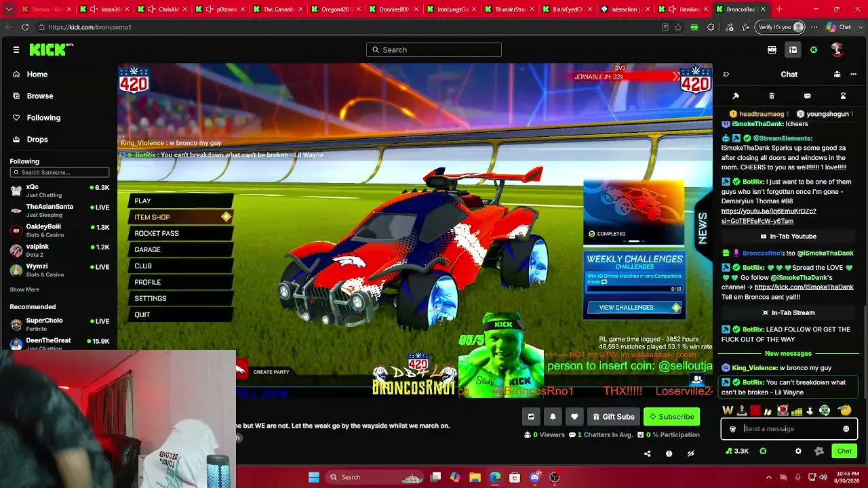The height and width of the screenshot is (488, 868).
Task: Click the moderation gavel icon
Action: pyautogui.click(x=736, y=96)
